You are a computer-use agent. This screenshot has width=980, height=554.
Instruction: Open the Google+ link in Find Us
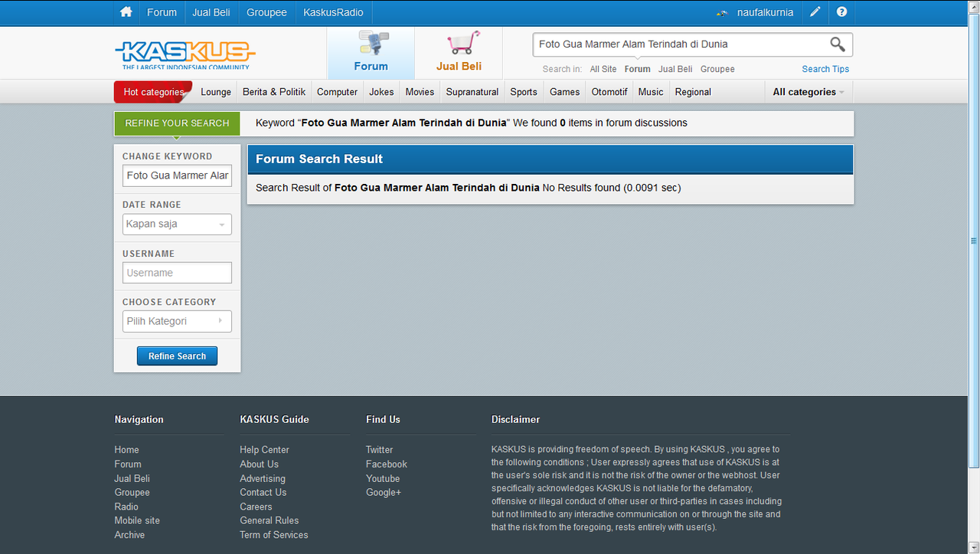pyautogui.click(x=384, y=493)
